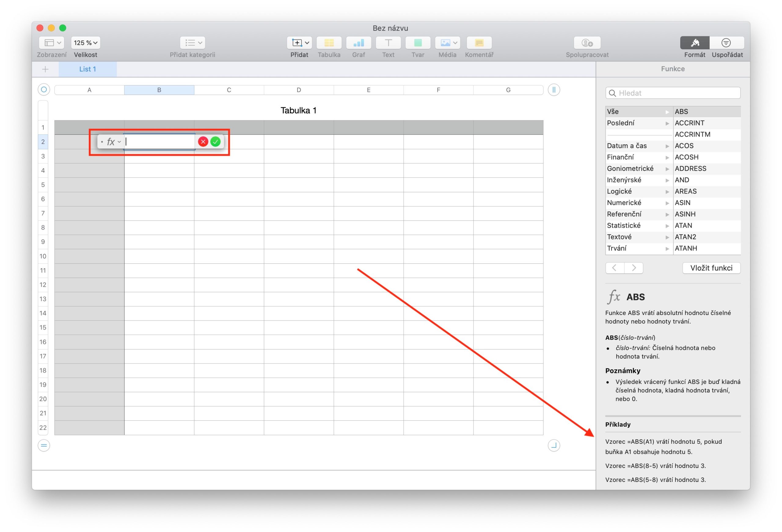This screenshot has width=782, height=532.
Task: Expand the Textové category arrow
Action: (x=667, y=237)
